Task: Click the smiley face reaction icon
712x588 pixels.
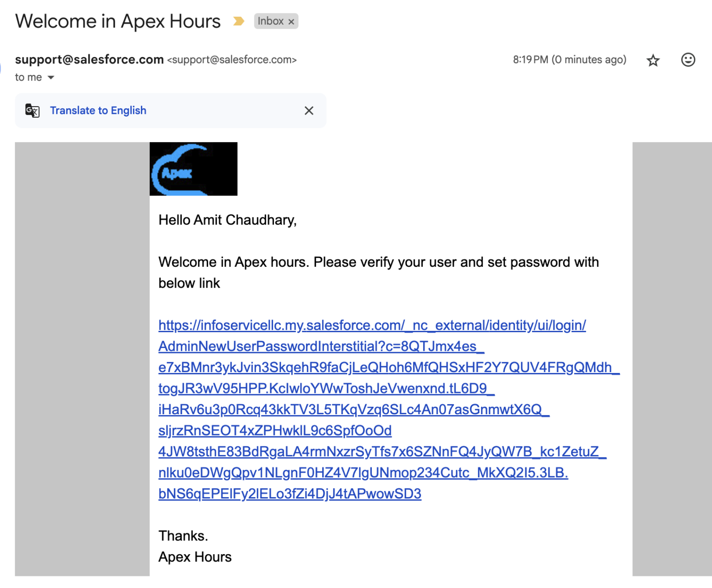Action: click(688, 60)
